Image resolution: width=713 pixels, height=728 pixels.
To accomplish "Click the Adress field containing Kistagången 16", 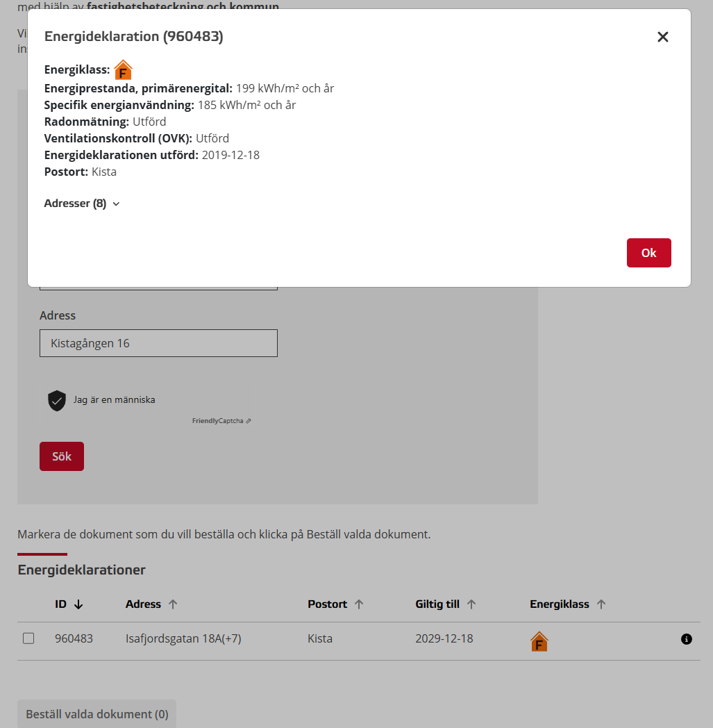I will click(x=158, y=343).
